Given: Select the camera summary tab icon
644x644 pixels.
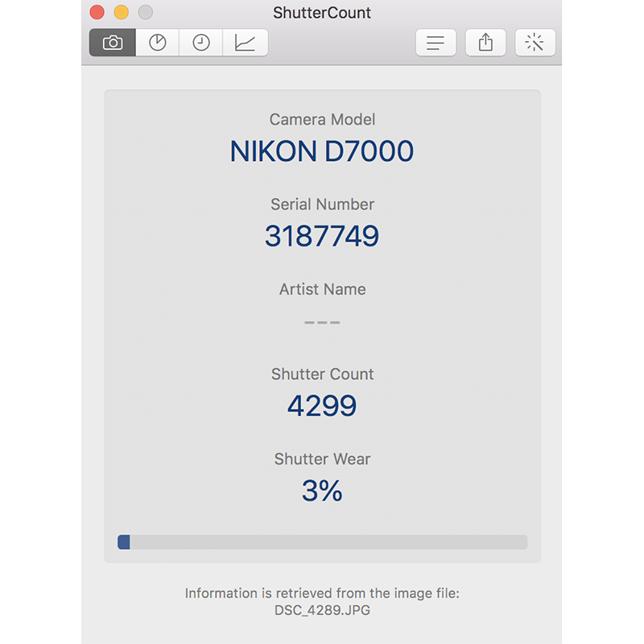Looking at the screenshot, I should [x=113, y=43].
